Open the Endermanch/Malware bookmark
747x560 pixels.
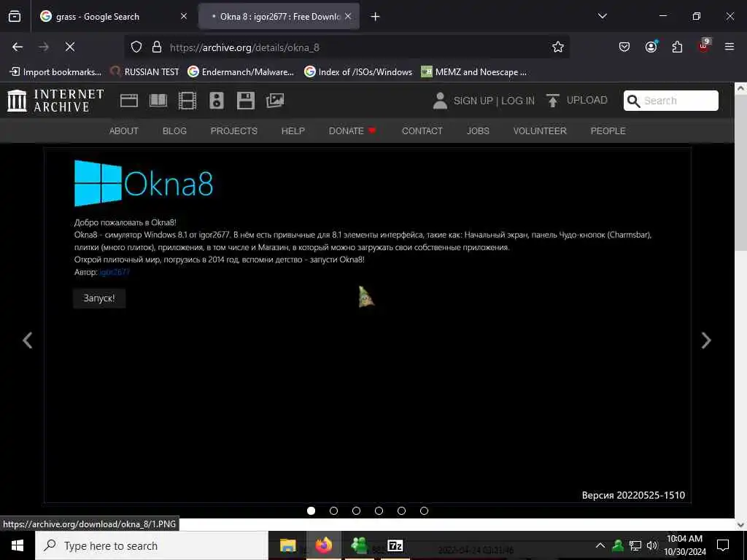tap(241, 72)
